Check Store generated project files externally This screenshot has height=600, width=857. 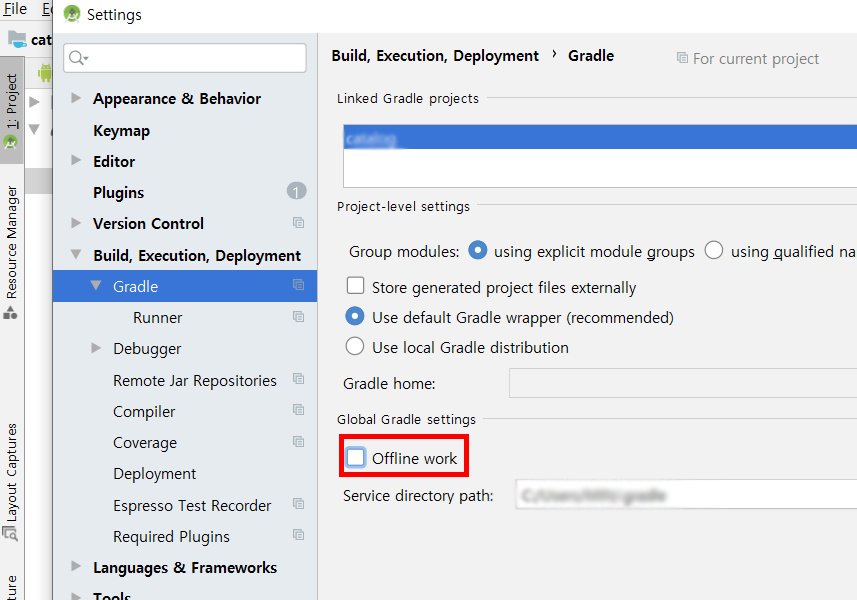click(355, 286)
